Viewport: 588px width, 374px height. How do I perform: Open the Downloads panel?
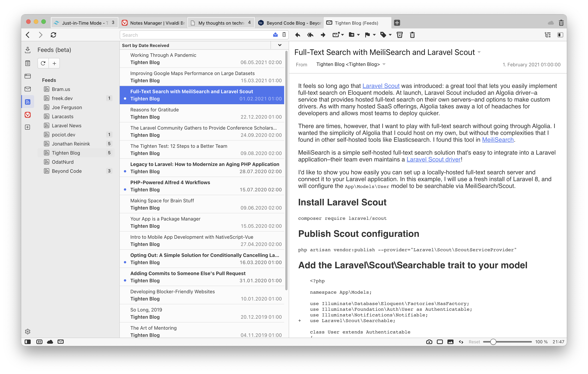pyautogui.click(x=28, y=50)
